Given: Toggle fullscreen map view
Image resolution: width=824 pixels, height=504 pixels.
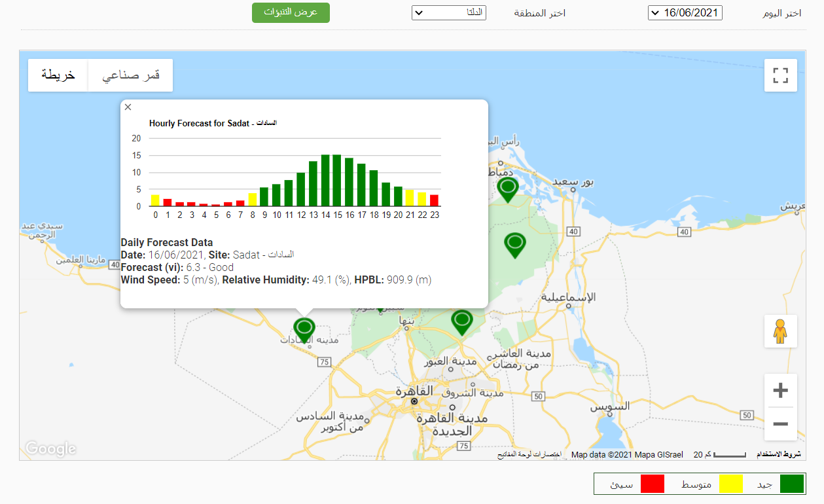Looking at the screenshot, I should (780, 75).
